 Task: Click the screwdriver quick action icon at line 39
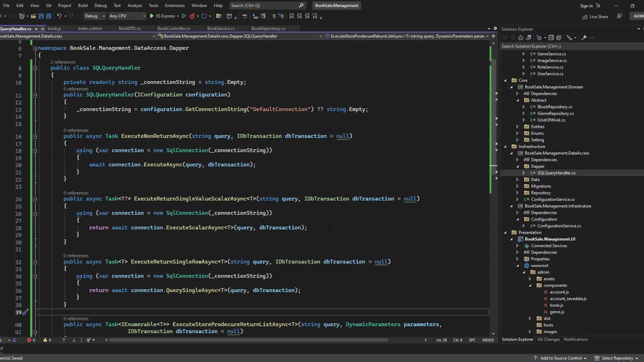pyautogui.click(x=25, y=312)
